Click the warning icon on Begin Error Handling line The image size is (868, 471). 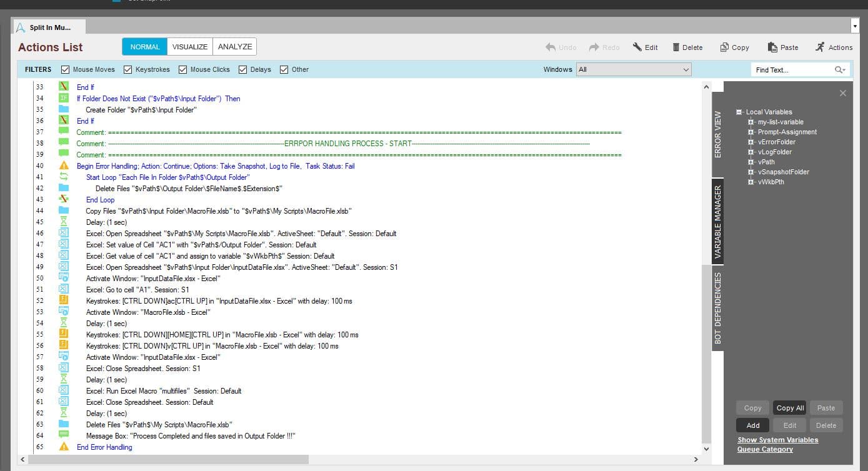point(64,166)
